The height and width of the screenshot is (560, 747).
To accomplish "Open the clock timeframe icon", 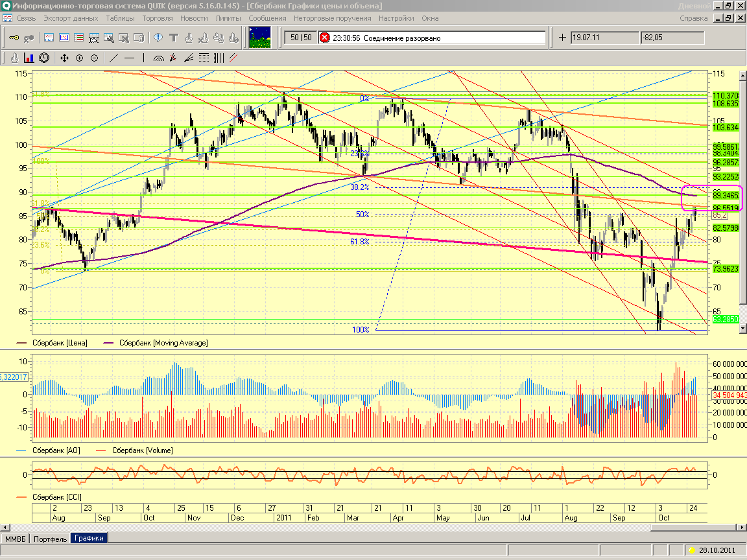I will coord(44,58).
